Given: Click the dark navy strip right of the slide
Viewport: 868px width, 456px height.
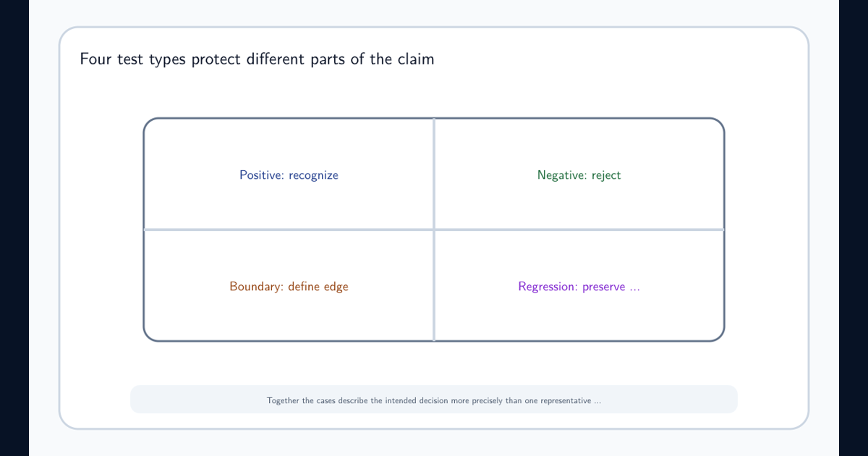Looking at the screenshot, I should (854, 228).
